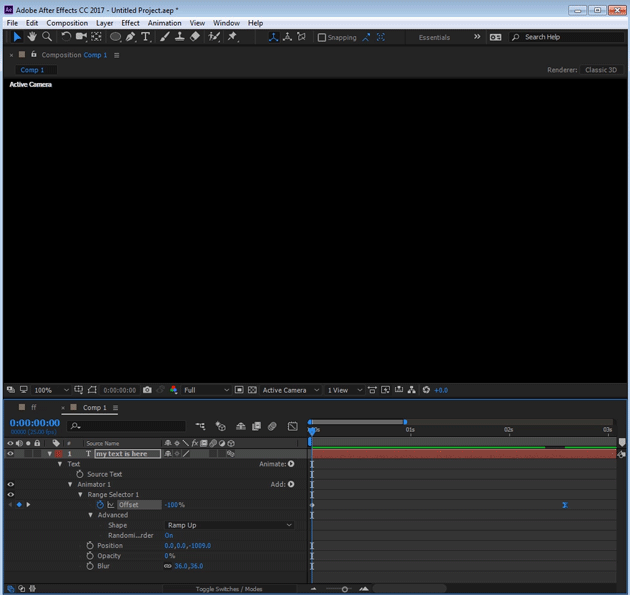Image resolution: width=630 pixels, height=595 pixels.
Task: Select the Unified Camera tool
Action: (x=81, y=37)
